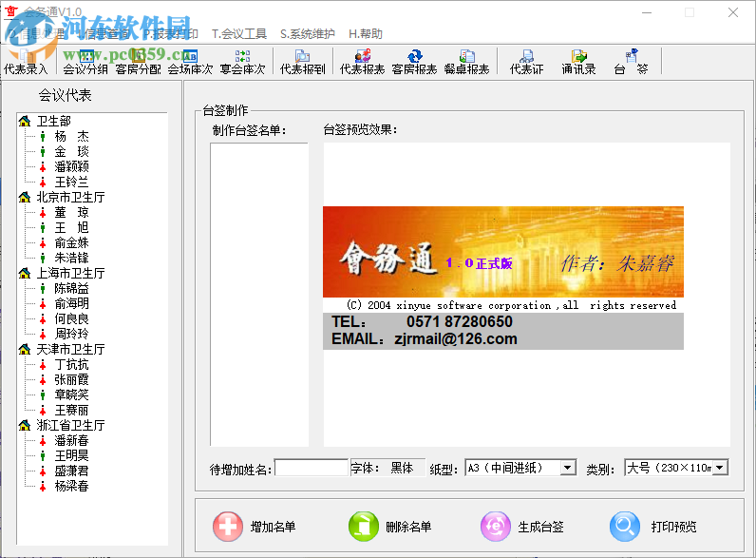
Task: Select delegate 何良良 in the tree
Action: click(x=71, y=318)
